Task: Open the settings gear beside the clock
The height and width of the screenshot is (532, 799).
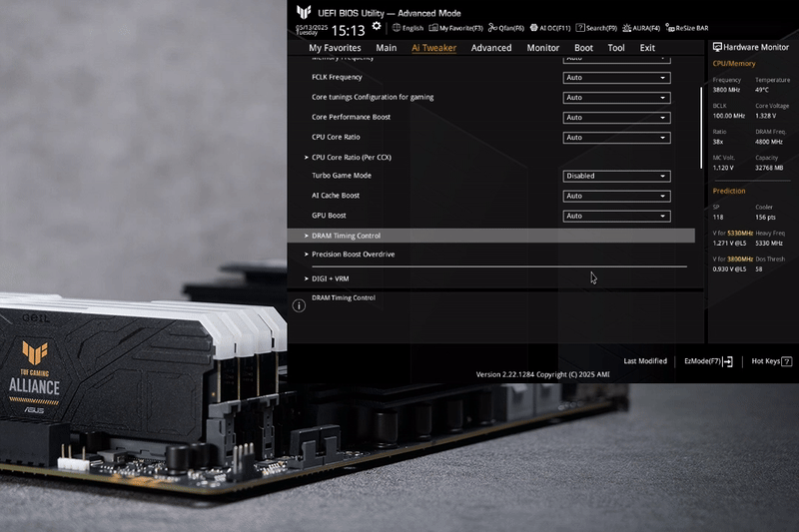Action: tap(377, 26)
